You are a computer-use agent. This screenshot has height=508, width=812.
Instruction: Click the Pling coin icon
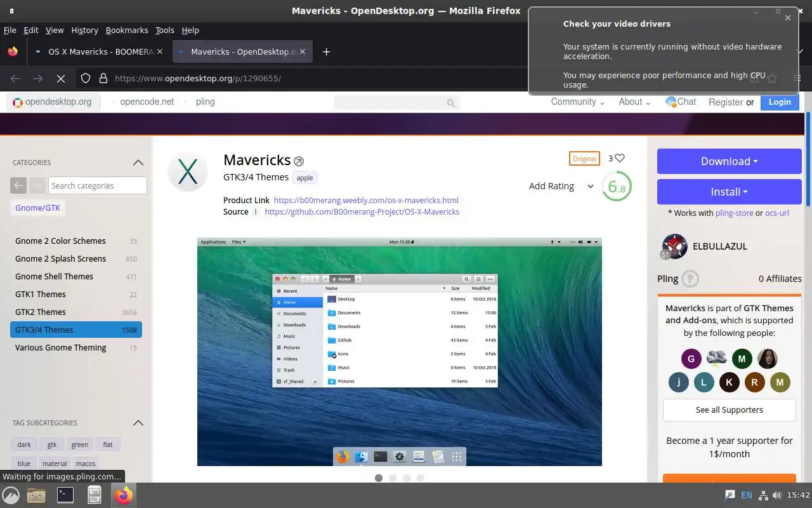tap(690, 279)
